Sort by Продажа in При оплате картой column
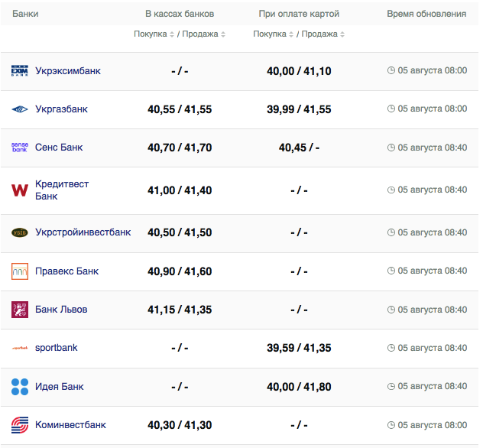Image resolution: width=483 pixels, height=448 pixels. [x=321, y=34]
